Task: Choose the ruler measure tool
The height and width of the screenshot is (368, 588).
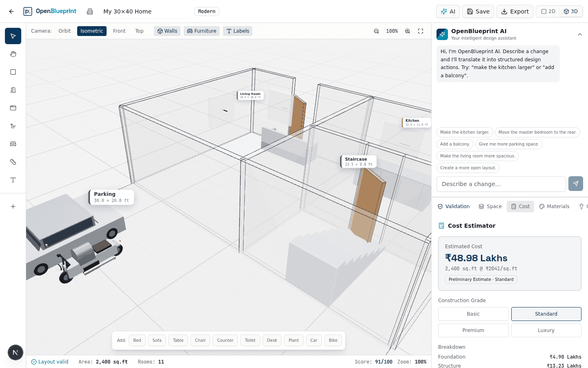Action: point(13,162)
